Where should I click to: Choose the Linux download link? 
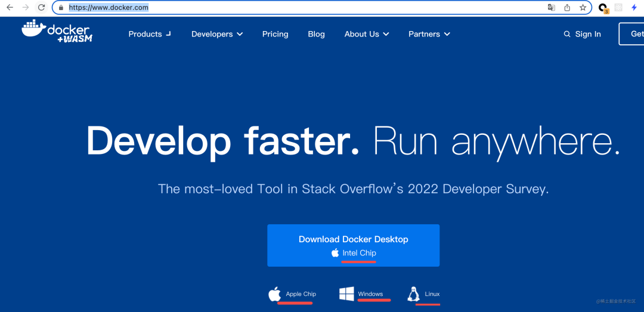(x=432, y=294)
